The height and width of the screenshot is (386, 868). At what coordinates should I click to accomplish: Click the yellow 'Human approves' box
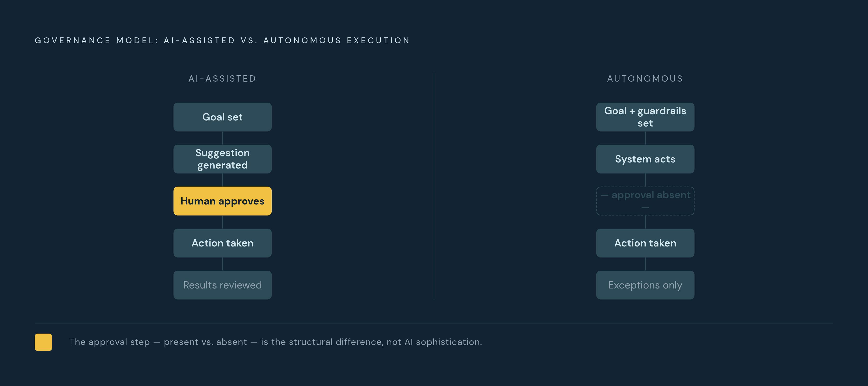(x=222, y=201)
